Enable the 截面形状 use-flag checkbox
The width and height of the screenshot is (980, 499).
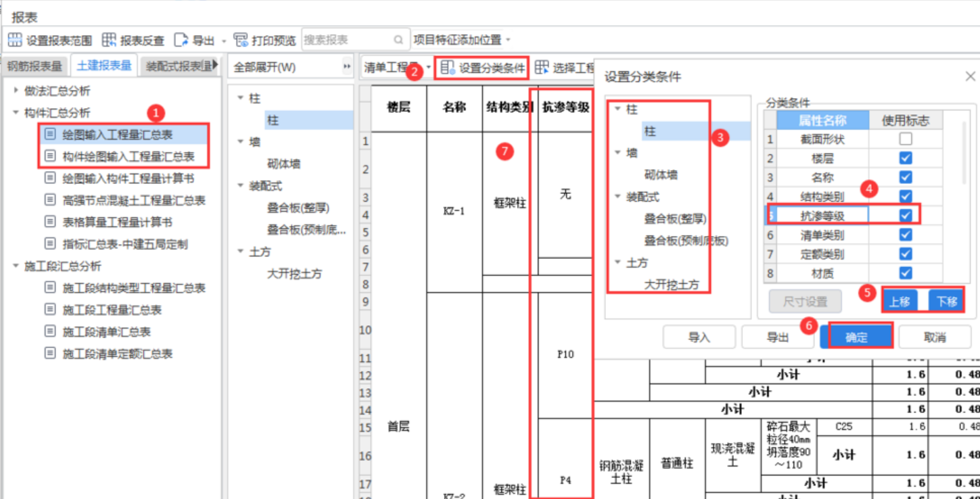pyautogui.click(x=906, y=139)
